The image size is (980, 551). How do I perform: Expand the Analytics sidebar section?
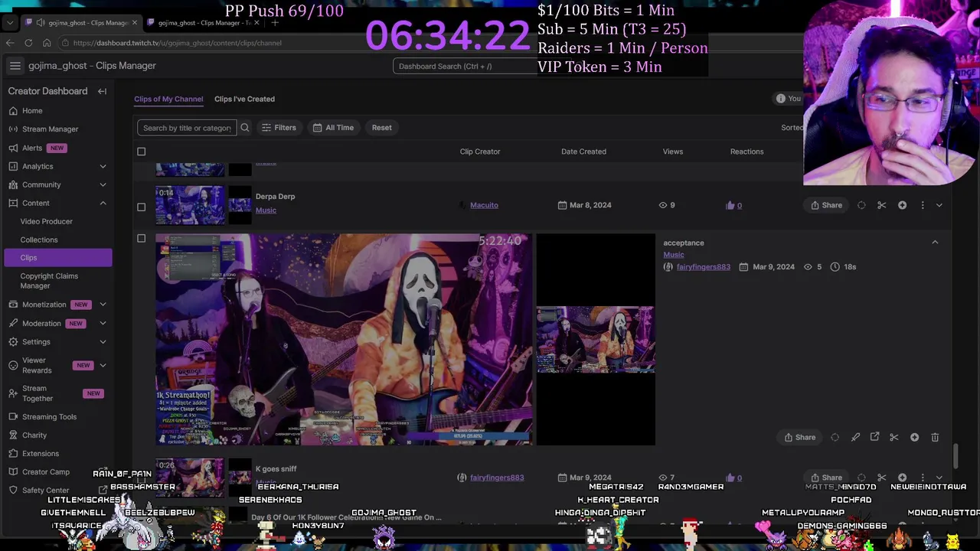coord(103,166)
